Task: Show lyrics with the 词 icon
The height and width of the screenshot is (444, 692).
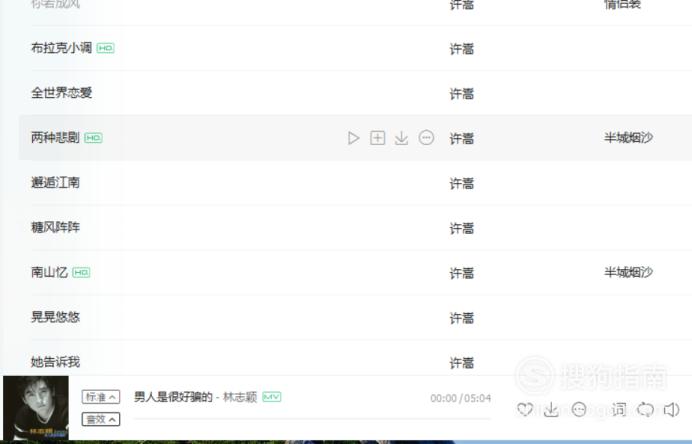Action: (619, 410)
